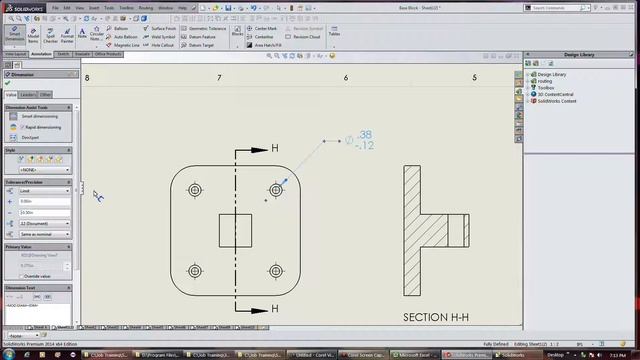Open the Office Products tab
This screenshot has width=640, height=360.
[x=108, y=54]
